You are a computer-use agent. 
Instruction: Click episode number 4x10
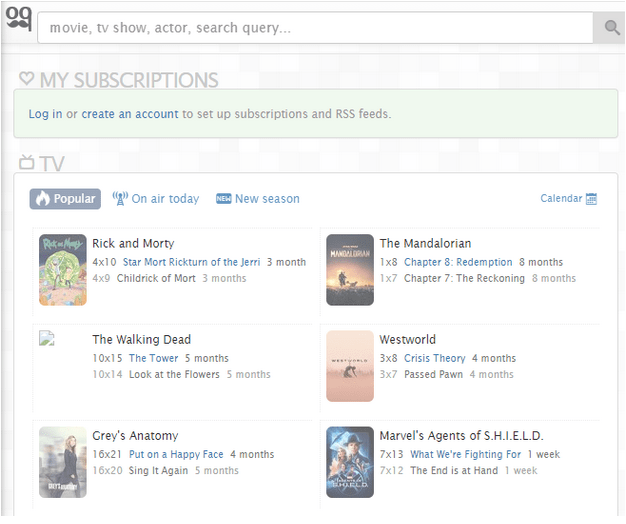pos(104,262)
